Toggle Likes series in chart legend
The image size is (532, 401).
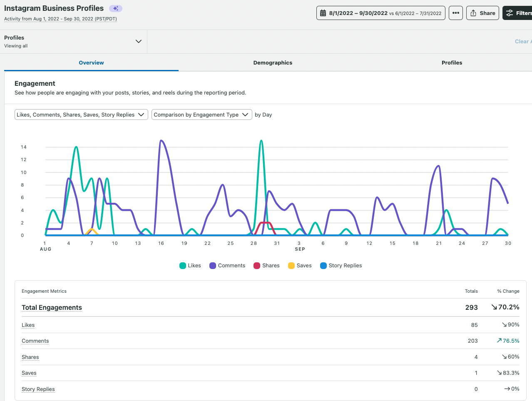pos(190,266)
